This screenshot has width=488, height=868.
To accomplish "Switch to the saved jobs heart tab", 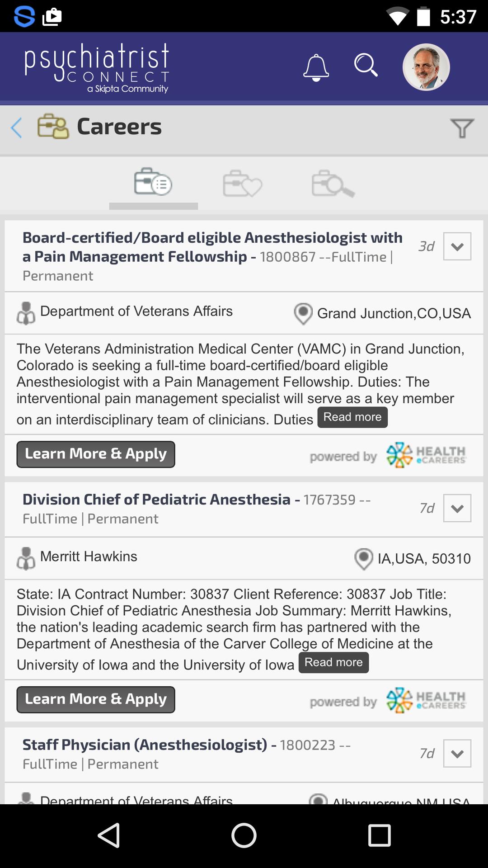I will pos(242,183).
